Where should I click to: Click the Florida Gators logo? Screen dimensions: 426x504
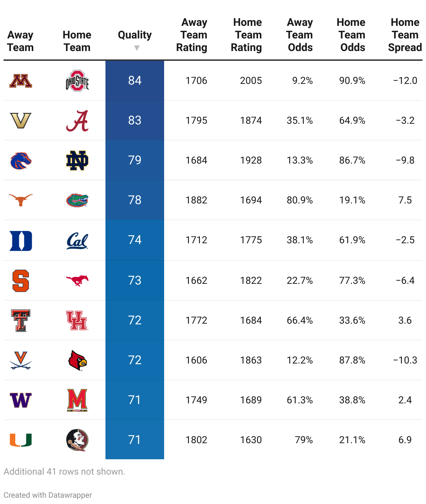tap(77, 200)
